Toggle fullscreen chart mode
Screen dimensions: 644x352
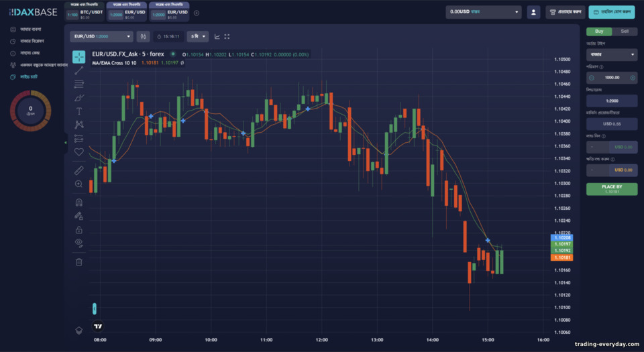[227, 36]
